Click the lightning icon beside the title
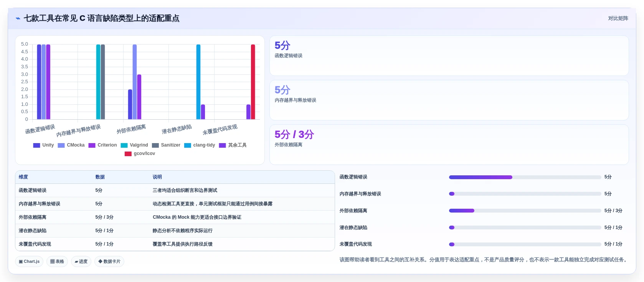This screenshot has width=644, height=282. coord(18,18)
